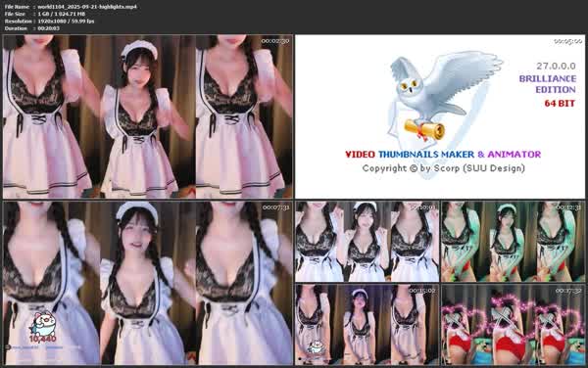Click the 00:07:31 timestamp label
588x368 pixels.
[276, 207]
